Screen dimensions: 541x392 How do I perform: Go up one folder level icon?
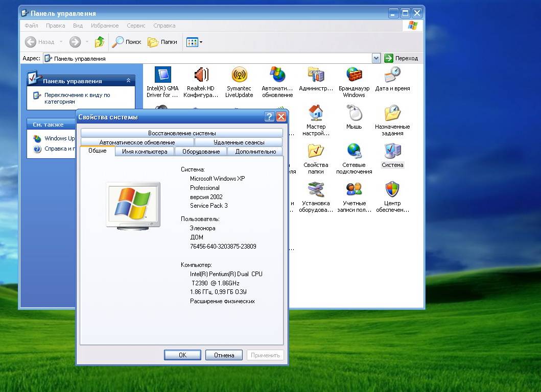(x=100, y=42)
